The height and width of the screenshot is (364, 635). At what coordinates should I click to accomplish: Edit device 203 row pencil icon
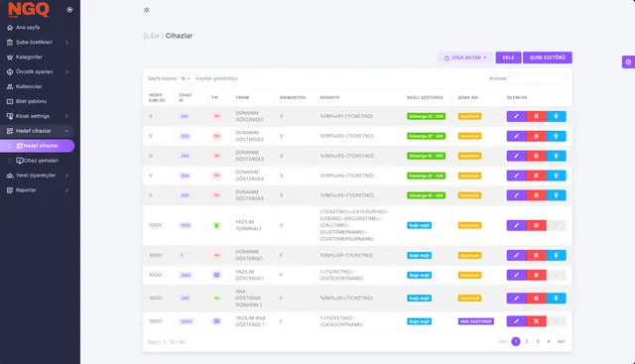[x=516, y=156]
